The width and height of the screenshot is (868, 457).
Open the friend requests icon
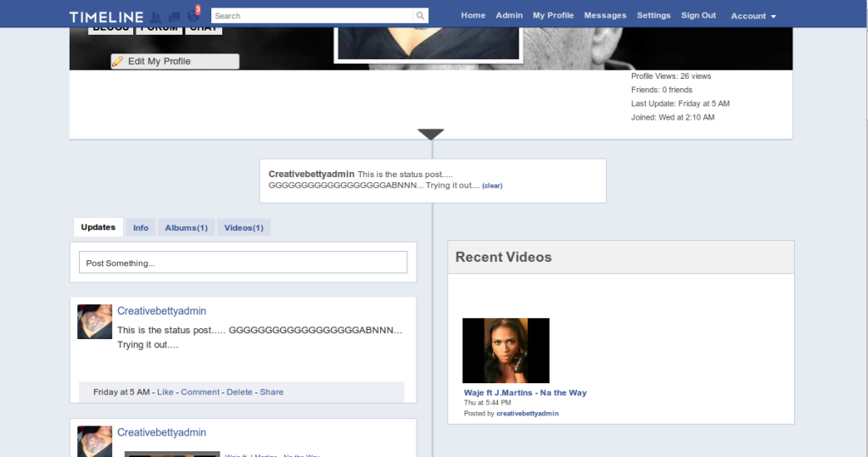click(x=155, y=17)
